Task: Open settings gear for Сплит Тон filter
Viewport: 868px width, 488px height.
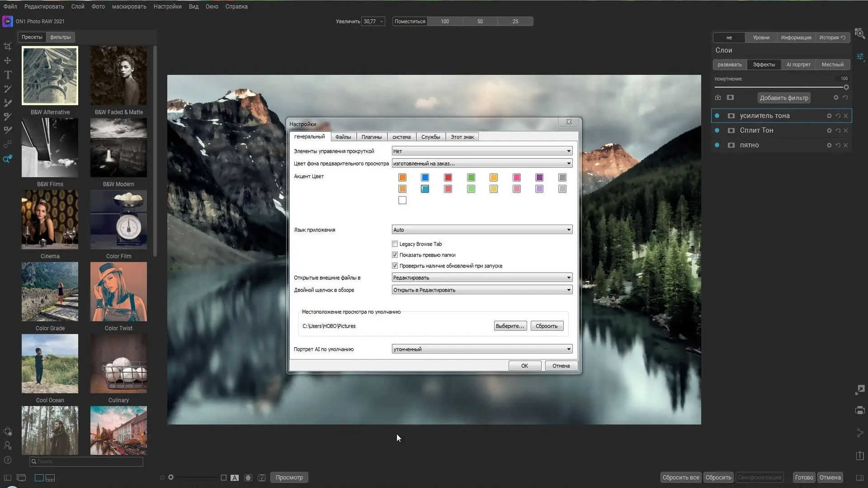Action: click(829, 131)
